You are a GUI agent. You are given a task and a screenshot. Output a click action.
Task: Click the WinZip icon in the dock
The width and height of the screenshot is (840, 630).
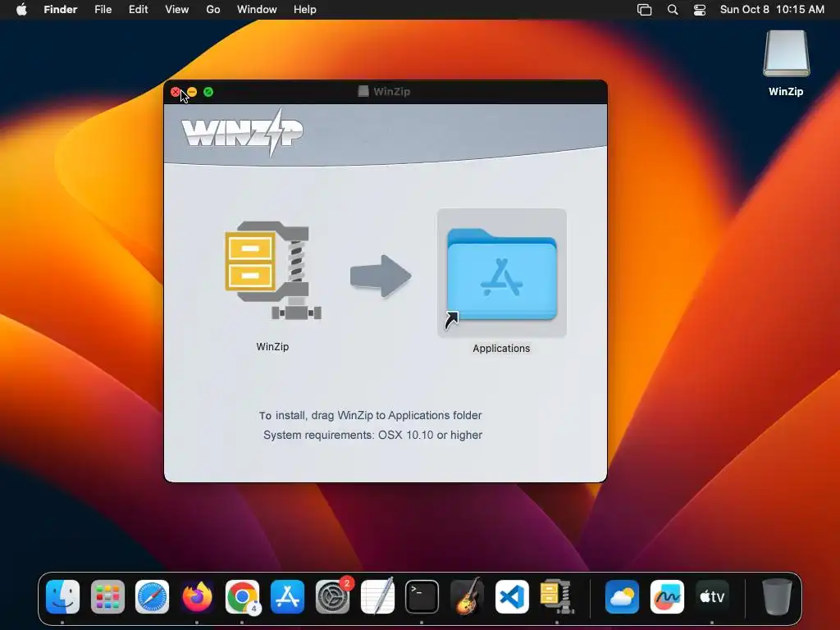(557, 596)
